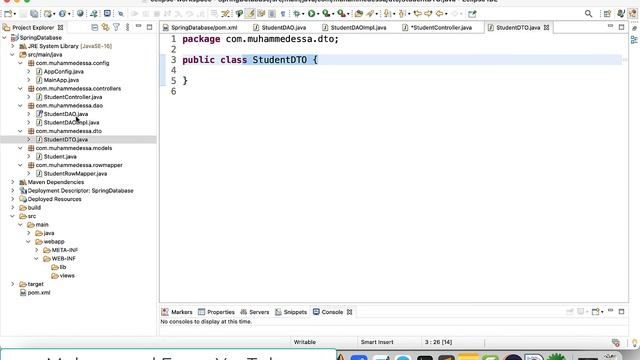Close the Console view tab
This screenshot has width=640, height=360.
tap(349, 312)
